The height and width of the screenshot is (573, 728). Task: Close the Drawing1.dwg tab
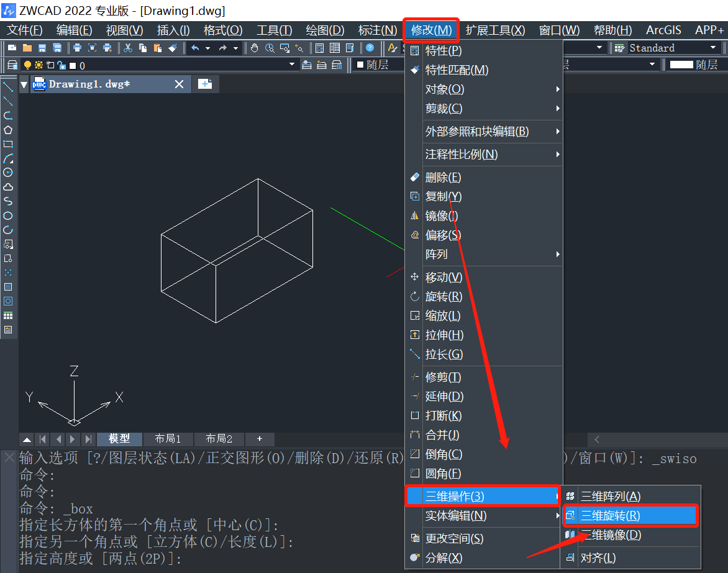[180, 84]
